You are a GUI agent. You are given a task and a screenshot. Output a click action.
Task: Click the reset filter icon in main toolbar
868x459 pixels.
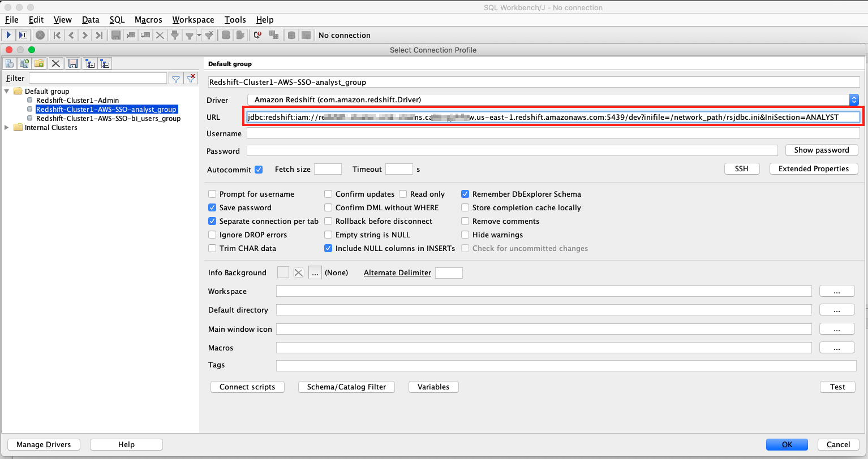tap(209, 35)
